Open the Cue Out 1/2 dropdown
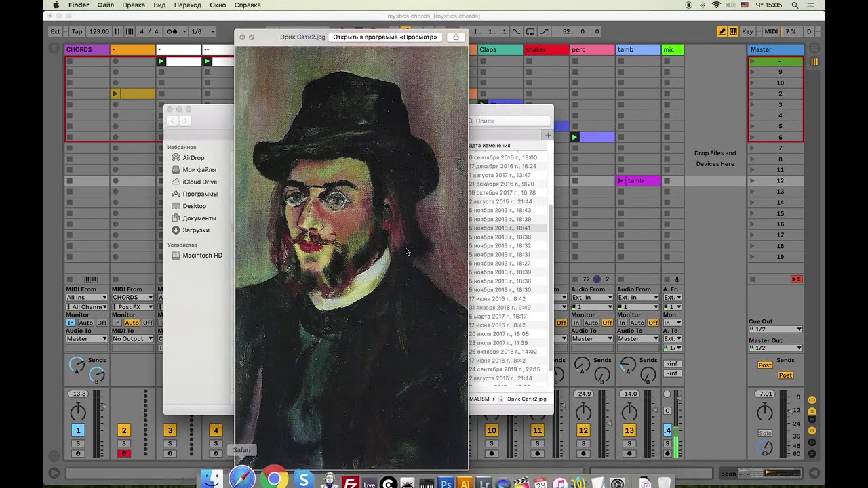 (x=775, y=329)
